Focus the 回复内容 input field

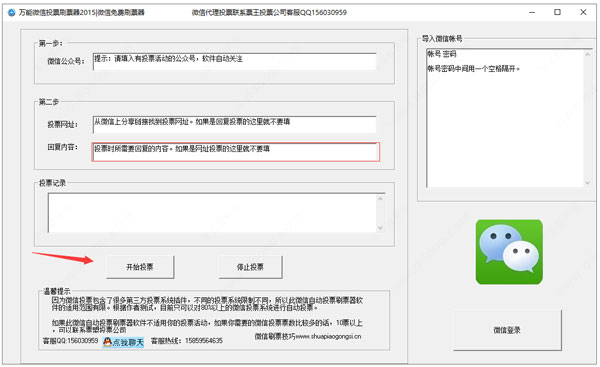point(235,152)
